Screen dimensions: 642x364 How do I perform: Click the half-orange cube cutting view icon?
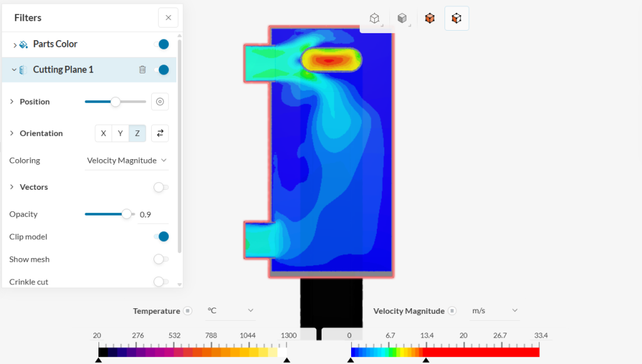[x=456, y=19]
